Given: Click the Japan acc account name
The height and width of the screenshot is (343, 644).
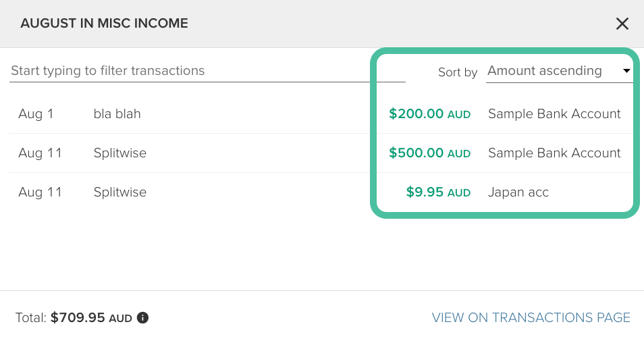Looking at the screenshot, I should [x=518, y=192].
